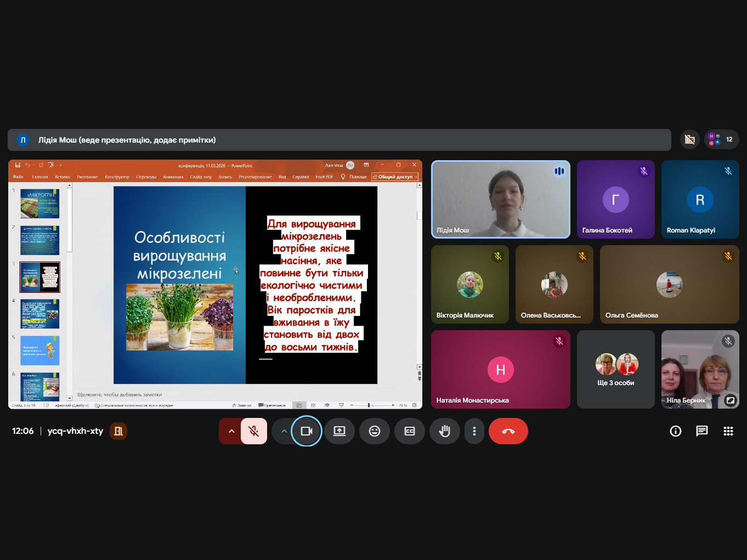The width and height of the screenshot is (747, 560).
Task: Click the Redo icon in quick access toolbar
Action: point(41,165)
